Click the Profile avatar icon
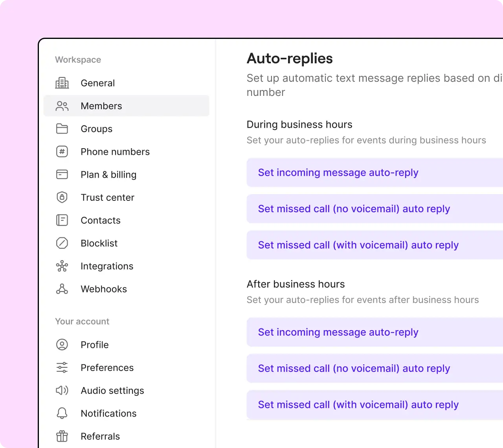 pos(62,345)
